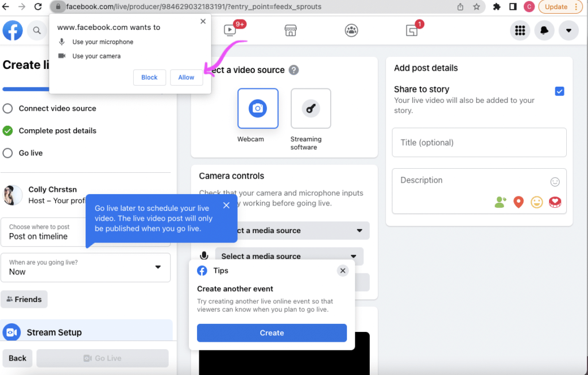Click the Colly Chrstn profile picture
Image resolution: width=588 pixels, height=375 pixels.
pos(13,195)
